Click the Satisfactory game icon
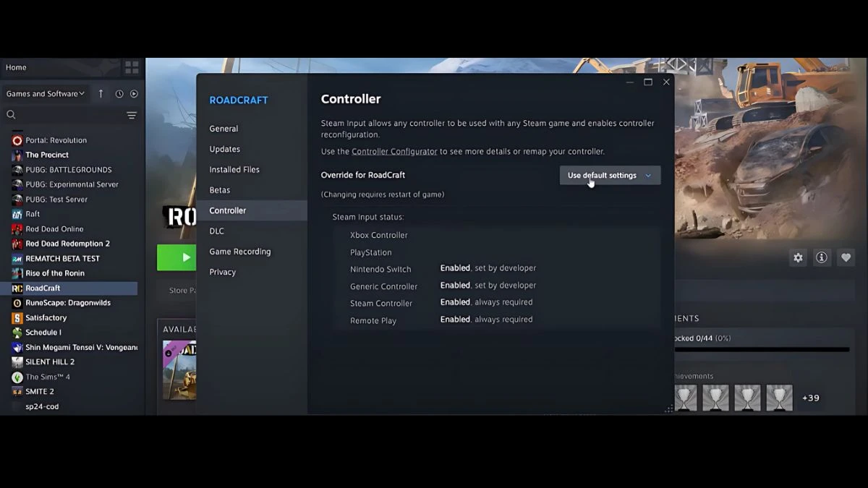The width and height of the screenshot is (868, 488). pyautogui.click(x=17, y=318)
